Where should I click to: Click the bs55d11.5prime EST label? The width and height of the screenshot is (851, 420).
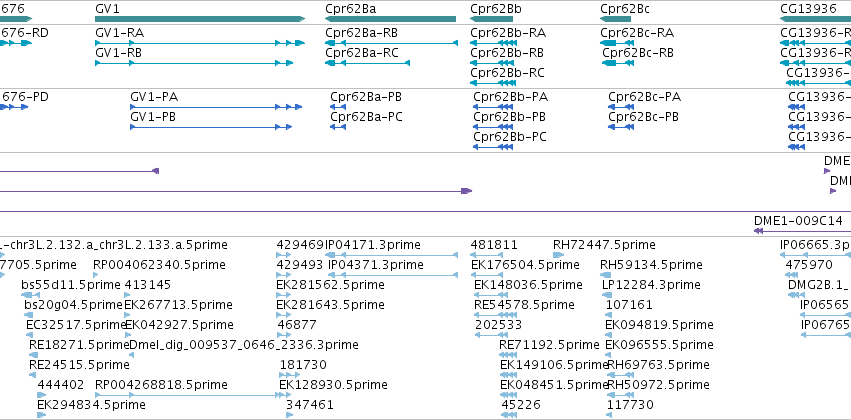coord(71,285)
